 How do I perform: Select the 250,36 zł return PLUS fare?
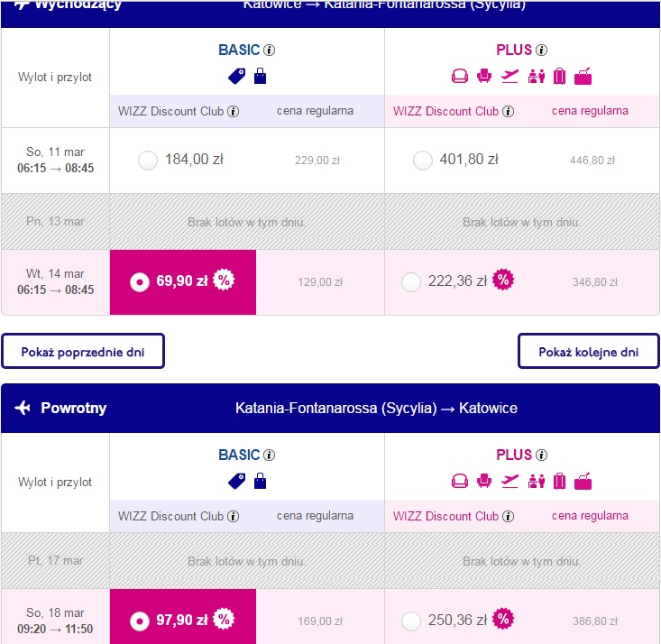click(x=411, y=621)
